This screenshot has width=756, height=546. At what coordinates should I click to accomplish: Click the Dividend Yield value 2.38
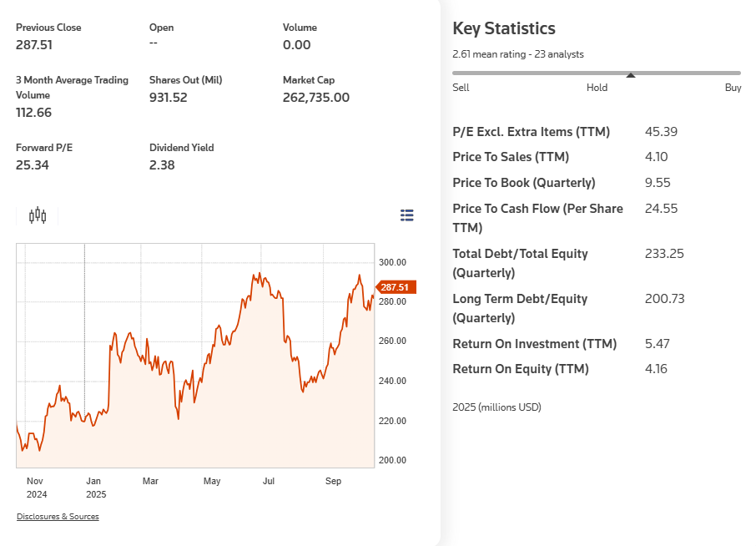[162, 165]
